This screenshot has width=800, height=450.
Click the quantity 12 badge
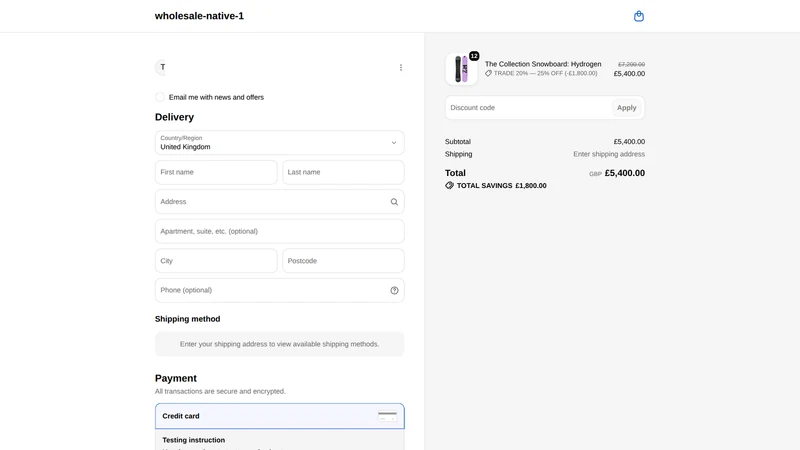[474, 56]
